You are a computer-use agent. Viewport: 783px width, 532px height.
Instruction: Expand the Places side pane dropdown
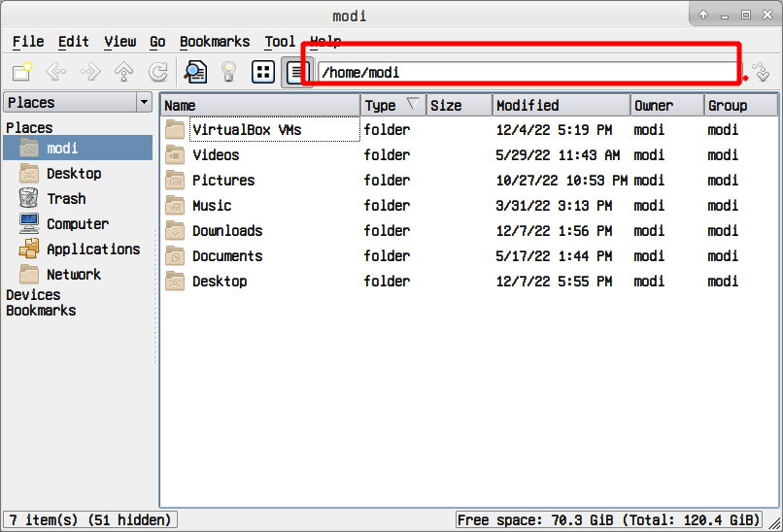[x=144, y=102]
